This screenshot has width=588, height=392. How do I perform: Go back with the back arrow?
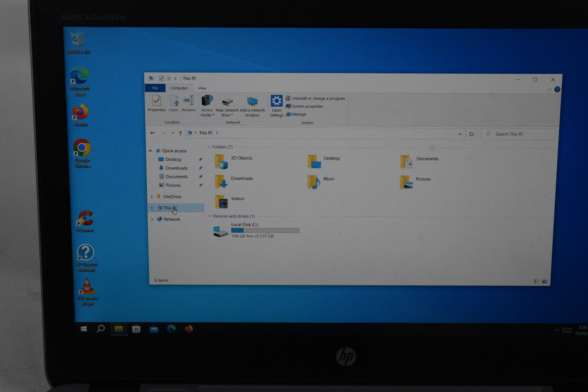pyautogui.click(x=153, y=133)
